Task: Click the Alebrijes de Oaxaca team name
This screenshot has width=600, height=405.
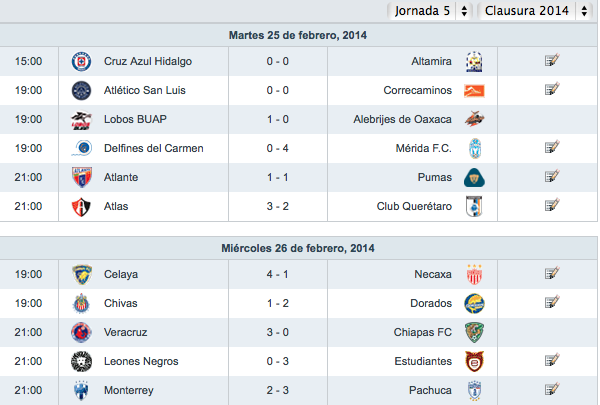Action: (402, 119)
